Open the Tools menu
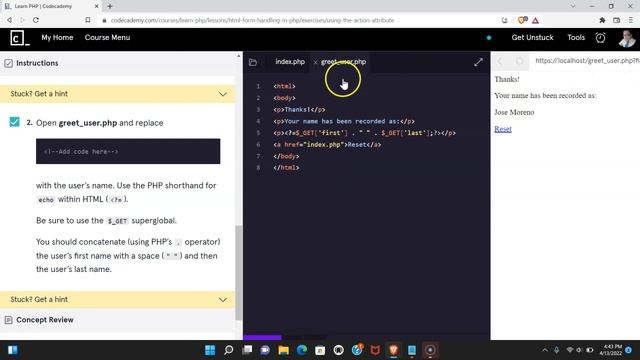Viewport: 640px width, 360px height. point(576,38)
